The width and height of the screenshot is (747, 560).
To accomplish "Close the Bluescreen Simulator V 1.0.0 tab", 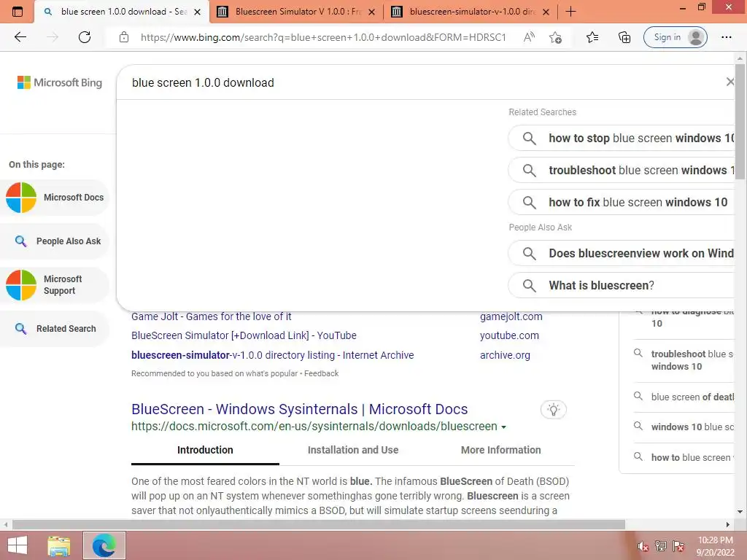I will coord(371,12).
